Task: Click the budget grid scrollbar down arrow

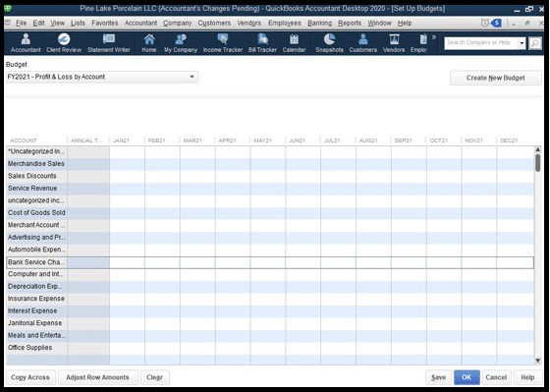Action: point(538,361)
